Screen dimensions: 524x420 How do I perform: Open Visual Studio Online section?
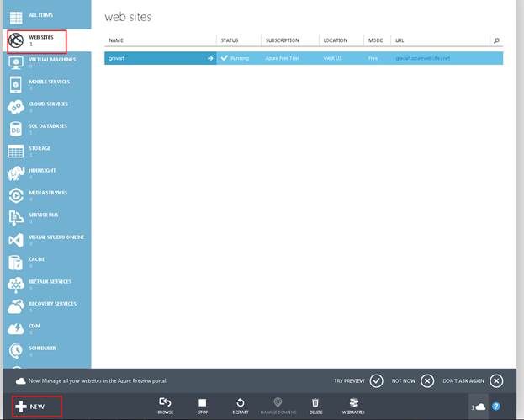click(x=47, y=240)
